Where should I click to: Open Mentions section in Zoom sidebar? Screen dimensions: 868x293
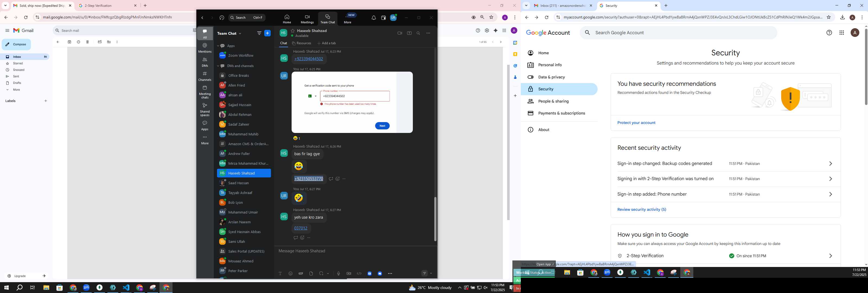pyautogui.click(x=205, y=48)
